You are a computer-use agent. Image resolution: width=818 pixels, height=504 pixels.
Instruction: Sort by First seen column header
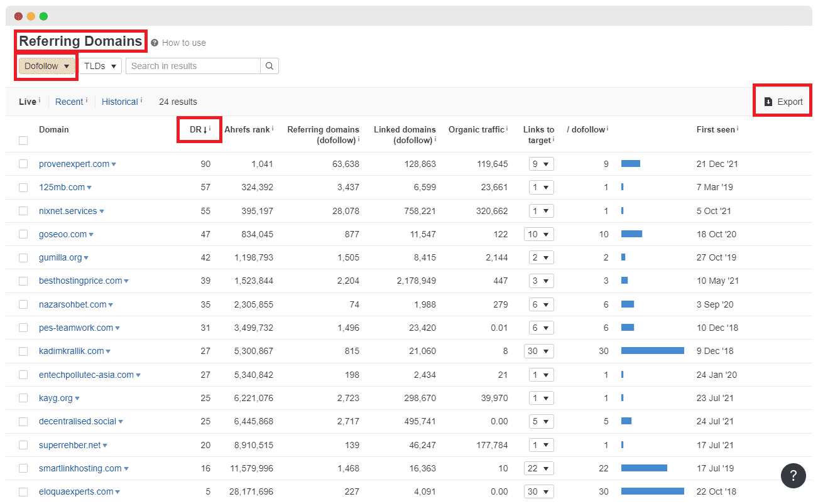pyautogui.click(x=716, y=129)
